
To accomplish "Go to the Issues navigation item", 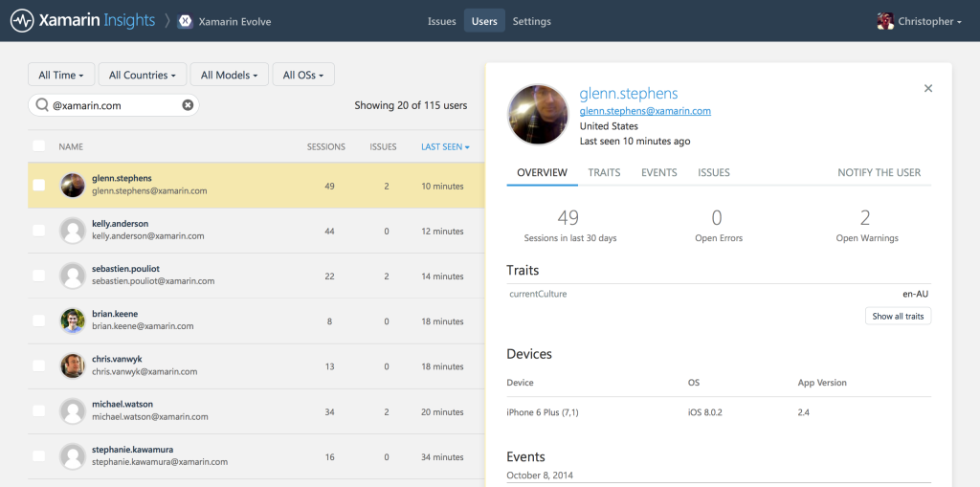I will click(x=441, y=21).
